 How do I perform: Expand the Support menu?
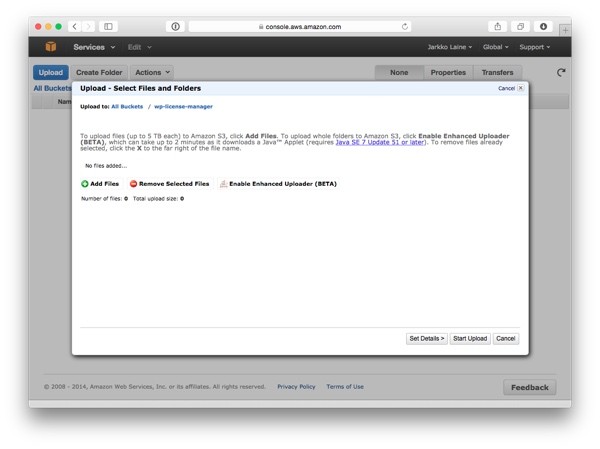point(535,47)
